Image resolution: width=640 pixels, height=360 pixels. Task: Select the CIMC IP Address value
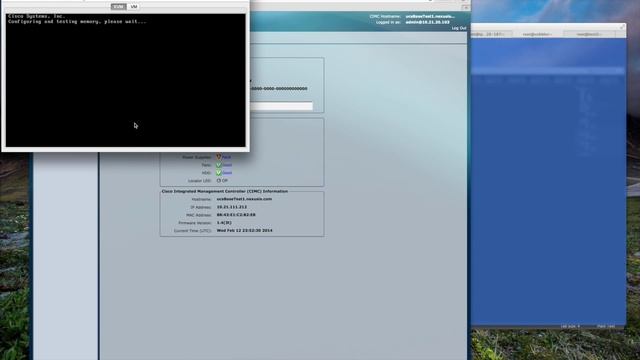231,207
